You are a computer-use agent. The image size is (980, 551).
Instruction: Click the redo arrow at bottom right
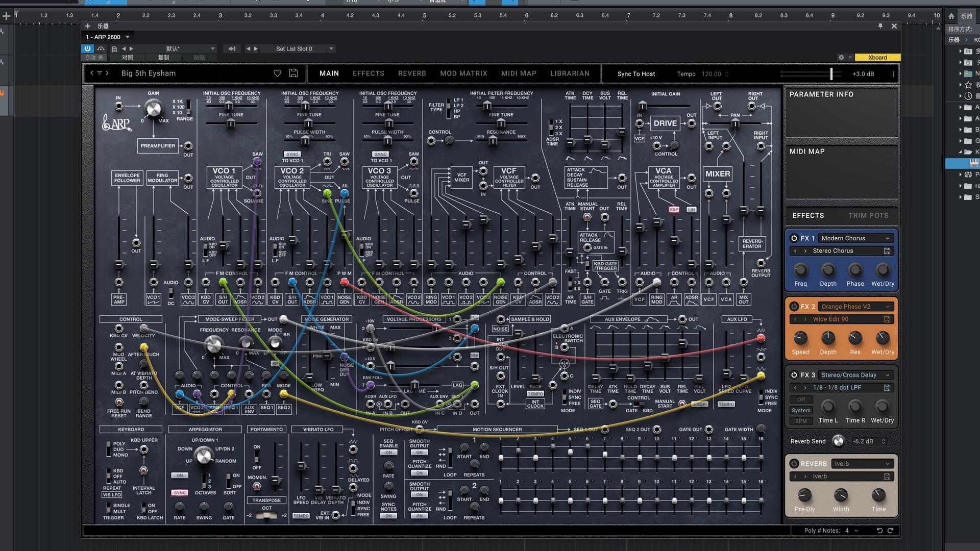pos(890,531)
